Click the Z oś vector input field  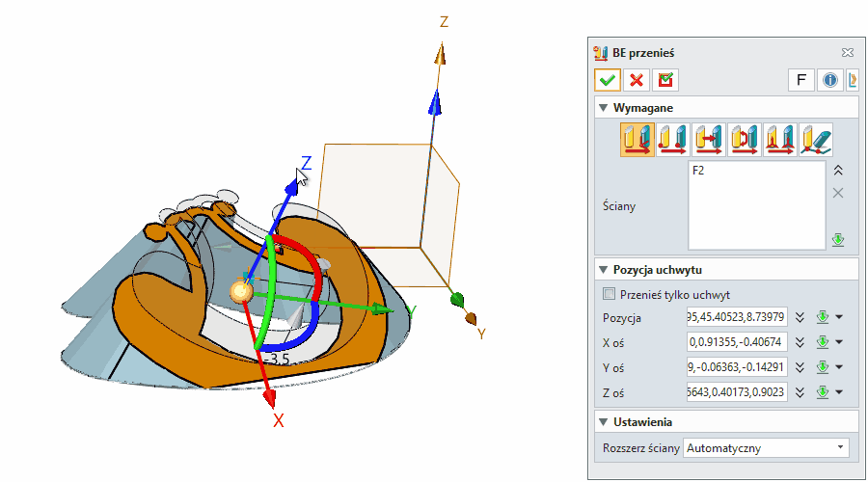click(737, 391)
